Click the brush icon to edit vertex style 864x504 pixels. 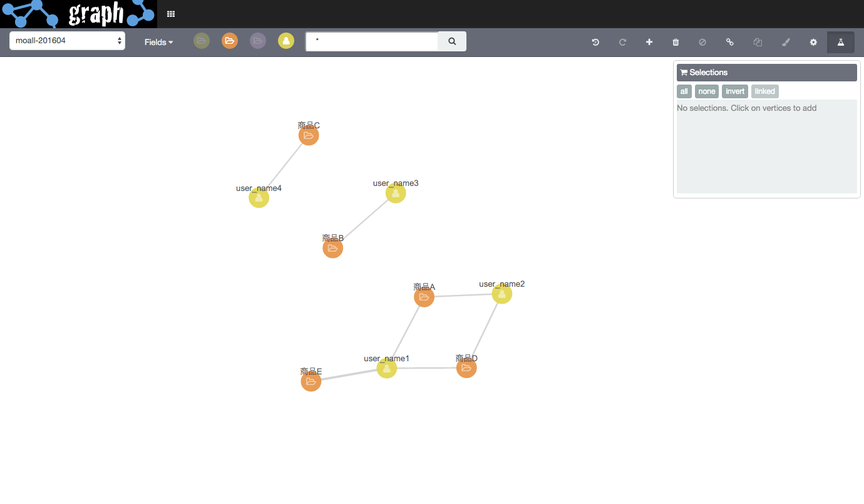[786, 42]
